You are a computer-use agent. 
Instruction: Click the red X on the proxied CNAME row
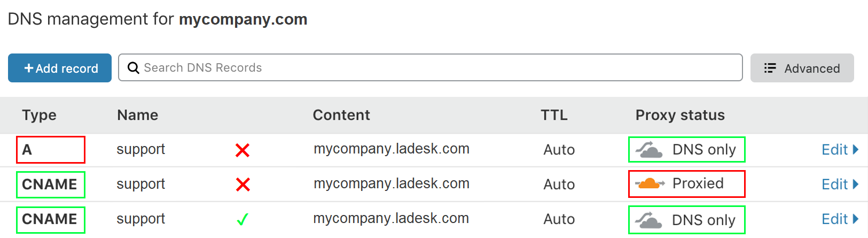pyautogui.click(x=243, y=185)
